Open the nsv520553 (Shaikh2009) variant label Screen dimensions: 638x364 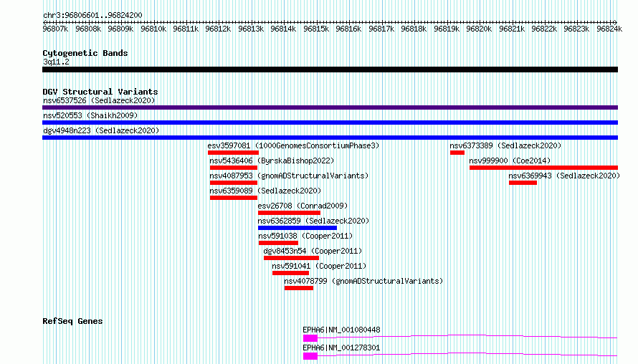90,115
